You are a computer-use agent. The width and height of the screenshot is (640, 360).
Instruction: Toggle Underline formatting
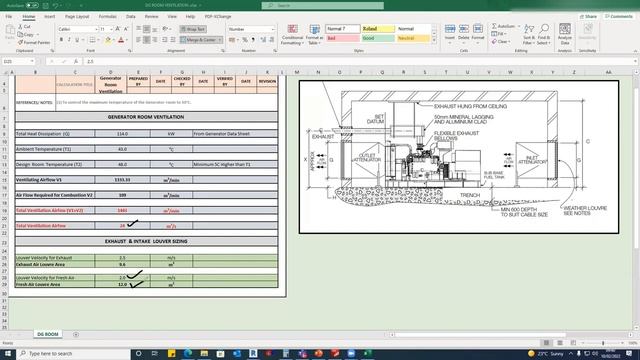[x=77, y=40]
